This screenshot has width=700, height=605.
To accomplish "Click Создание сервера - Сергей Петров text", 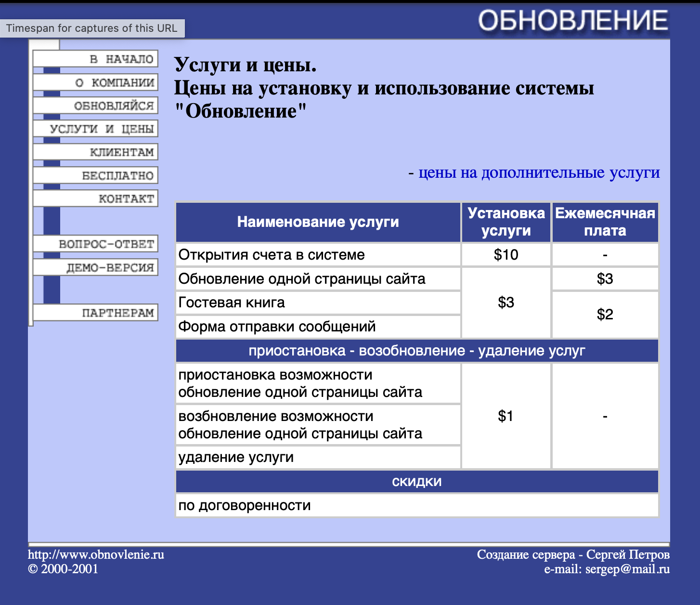I will (573, 554).
